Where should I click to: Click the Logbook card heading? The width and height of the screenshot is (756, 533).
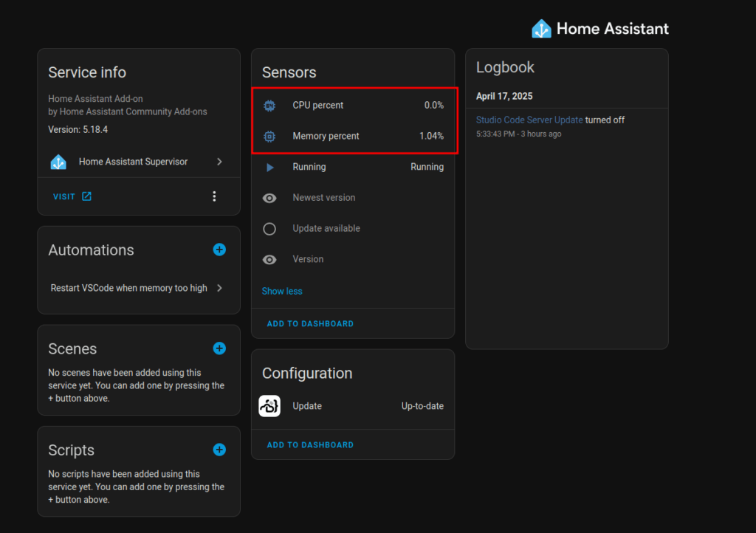pyautogui.click(x=505, y=67)
